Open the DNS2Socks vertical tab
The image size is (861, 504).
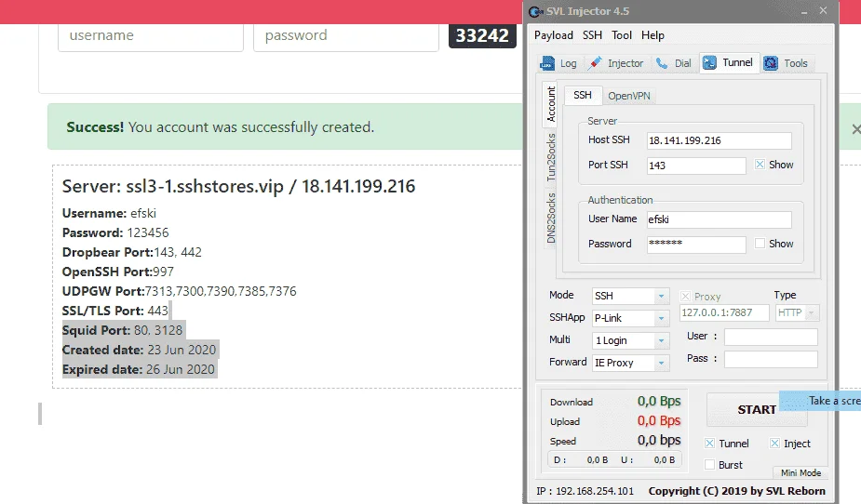(x=551, y=218)
